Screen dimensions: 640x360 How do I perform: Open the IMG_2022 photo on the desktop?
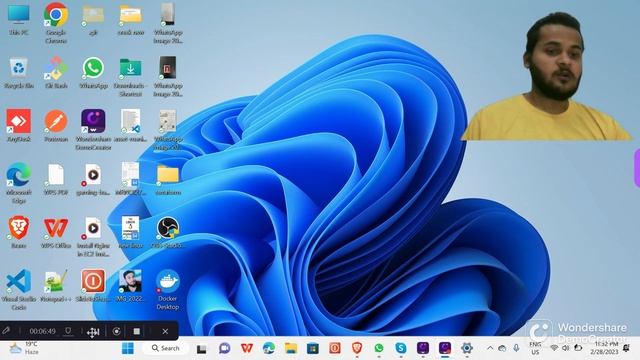(x=131, y=285)
